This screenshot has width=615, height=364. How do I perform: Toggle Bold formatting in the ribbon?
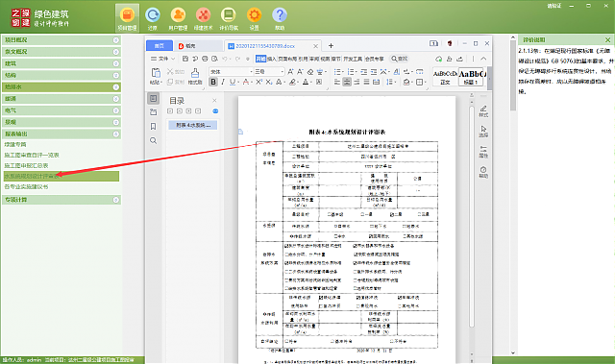pos(213,82)
